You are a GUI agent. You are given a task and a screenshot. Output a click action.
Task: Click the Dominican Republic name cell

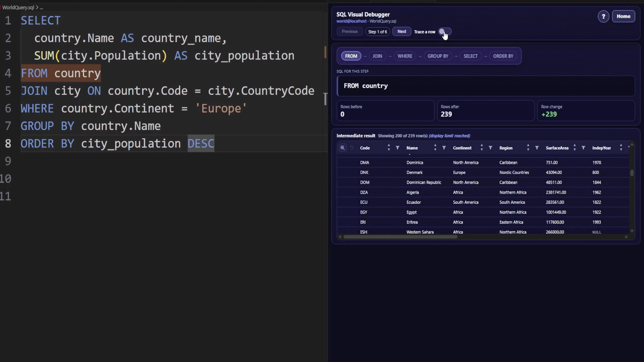pos(424,183)
